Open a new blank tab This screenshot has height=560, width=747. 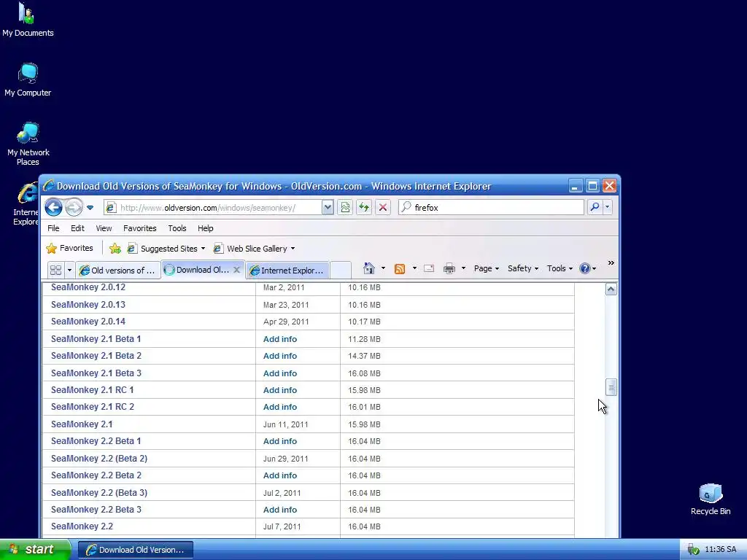point(341,270)
